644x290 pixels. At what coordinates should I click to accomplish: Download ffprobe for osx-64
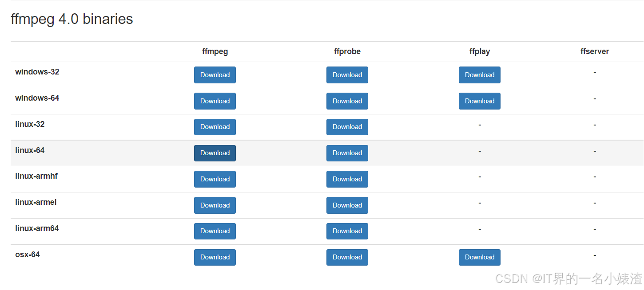(x=347, y=257)
